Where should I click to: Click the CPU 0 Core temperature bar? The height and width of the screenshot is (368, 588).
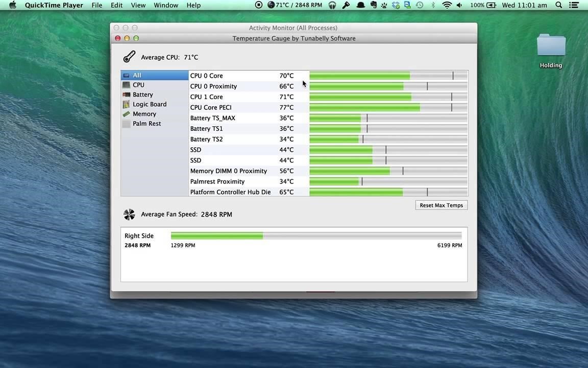(x=388, y=76)
